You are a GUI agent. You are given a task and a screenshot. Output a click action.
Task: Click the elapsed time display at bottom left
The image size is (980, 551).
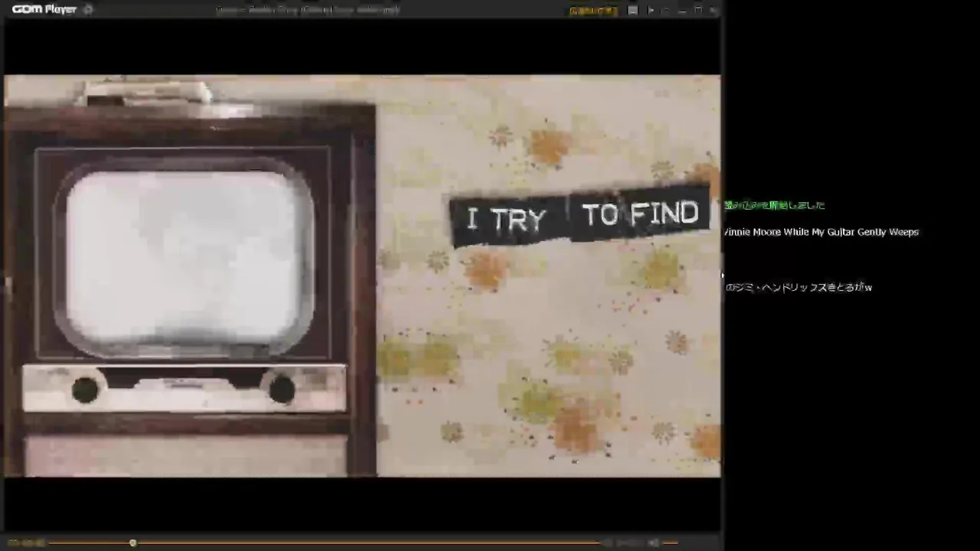[25, 543]
